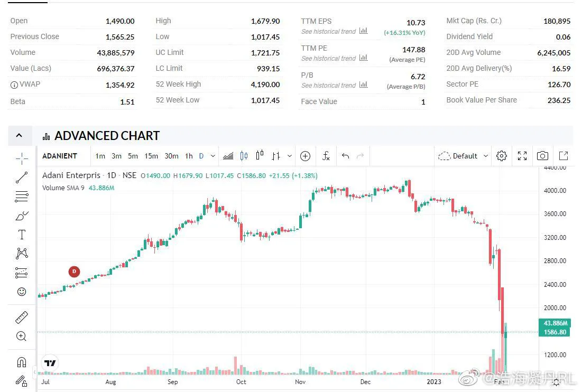Redo the chart action
This screenshot has width=582, height=392.
tap(360, 156)
